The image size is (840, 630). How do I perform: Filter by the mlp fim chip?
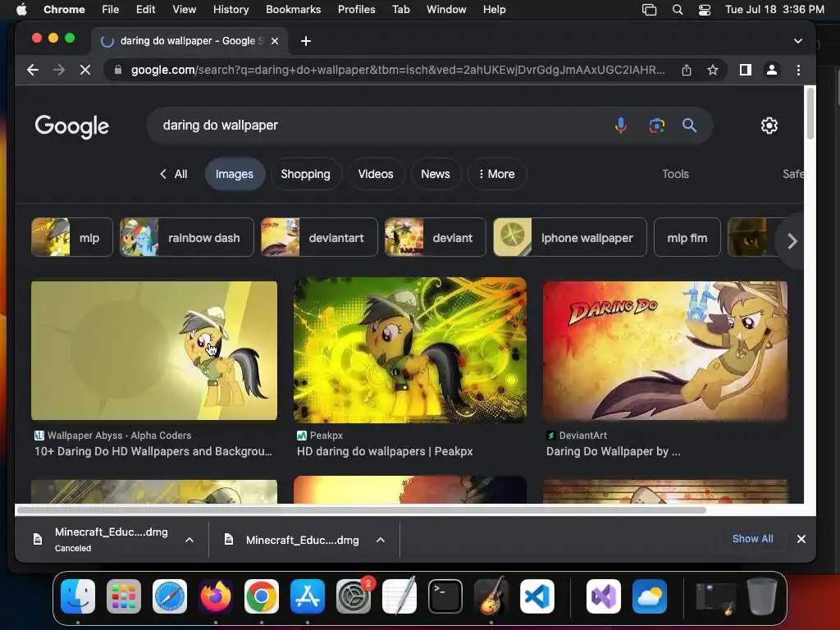click(x=687, y=237)
